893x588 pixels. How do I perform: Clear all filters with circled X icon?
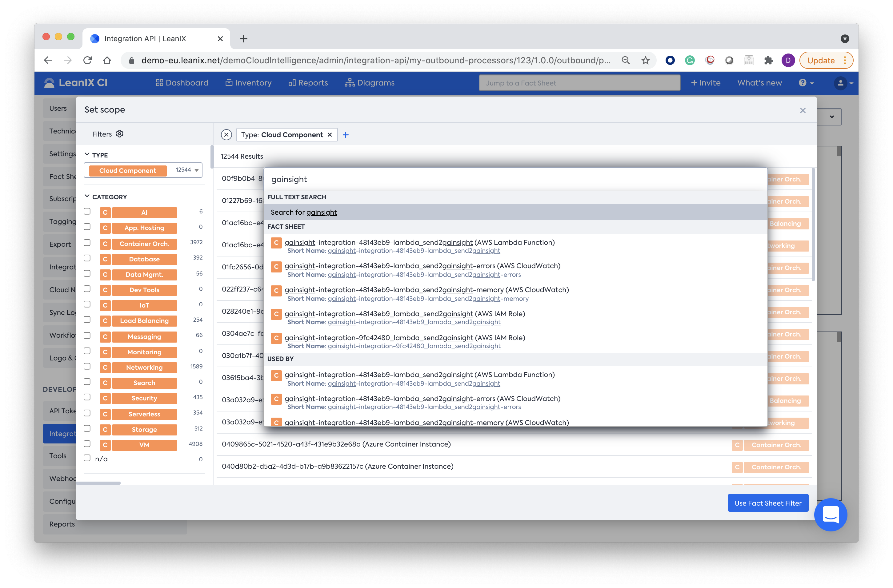click(226, 135)
